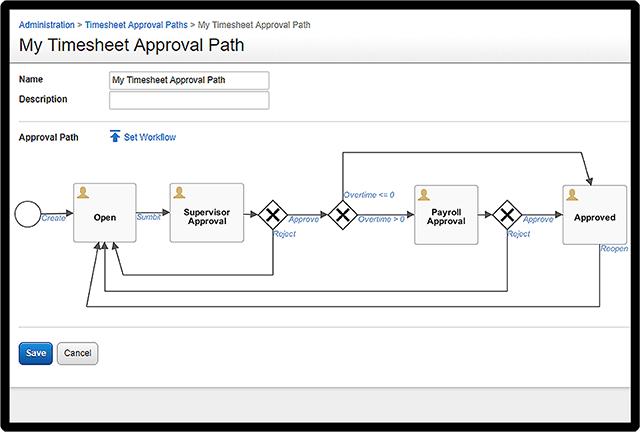The width and height of the screenshot is (640, 432).
Task: Select the Payroll Approval step box
Action: click(x=446, y=215)
